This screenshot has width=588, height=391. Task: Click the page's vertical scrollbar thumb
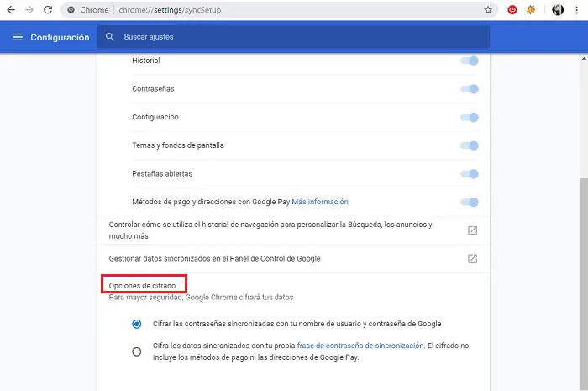[x=584, y=283]
